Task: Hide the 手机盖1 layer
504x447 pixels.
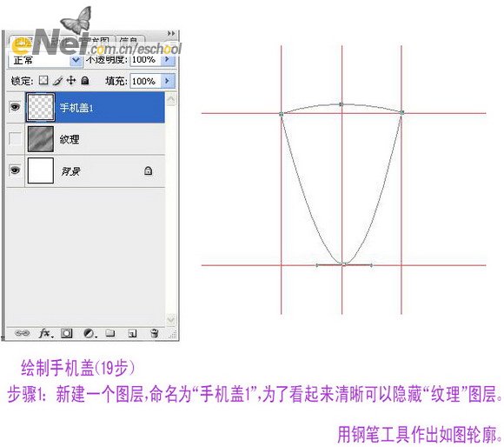Action: [15, 107]
